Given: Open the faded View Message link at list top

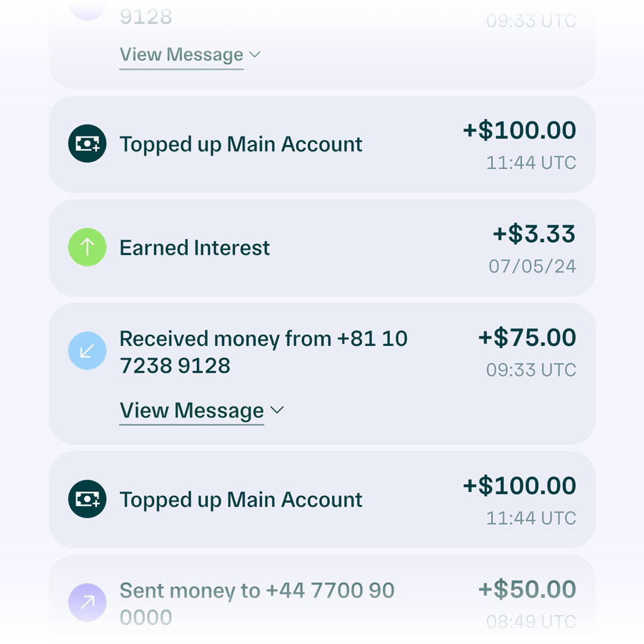Looking at the screenshot, I should tap(181, 55).
